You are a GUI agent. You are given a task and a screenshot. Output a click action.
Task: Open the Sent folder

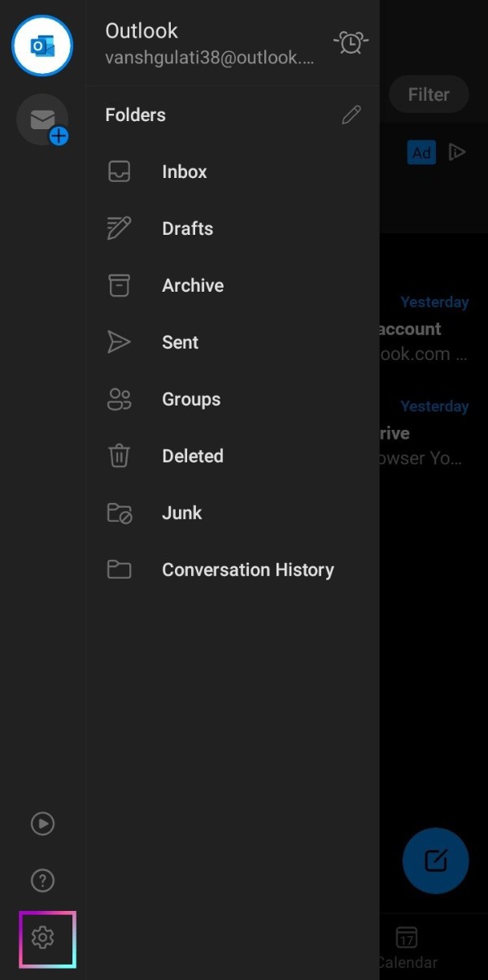pos(233,342)
